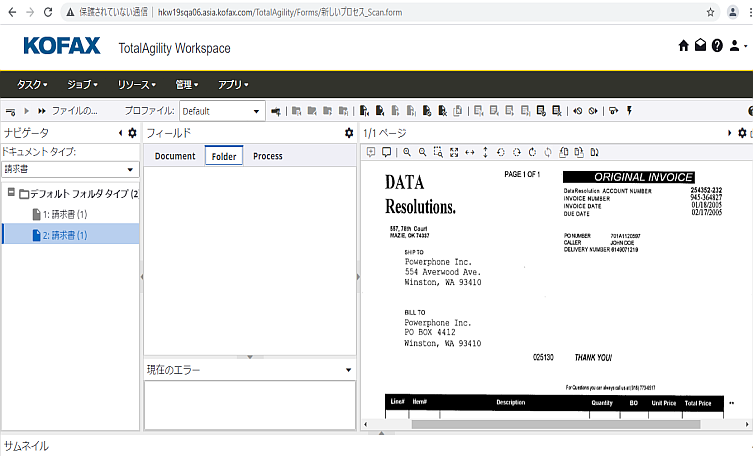Click the zoom out magnifier icon

423,152
